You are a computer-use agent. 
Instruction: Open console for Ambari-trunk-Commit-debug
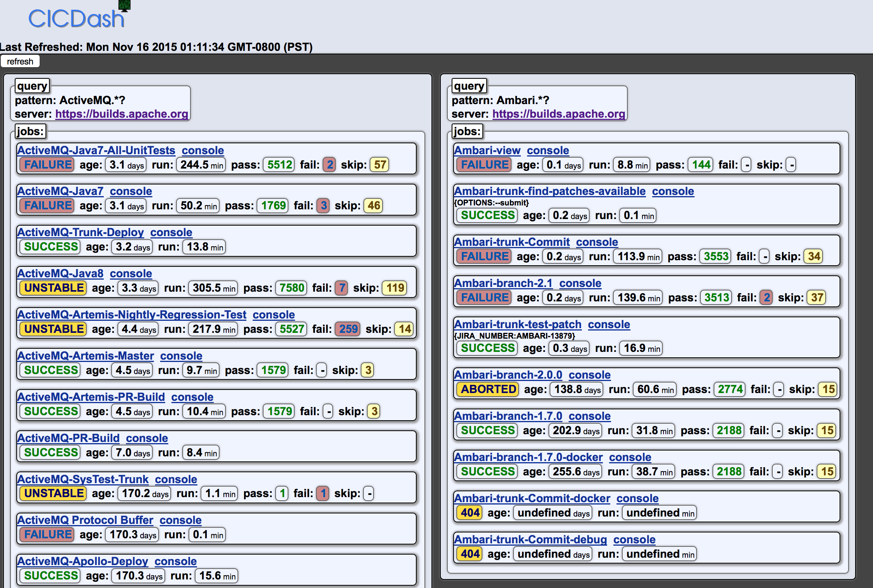point(634,539)
